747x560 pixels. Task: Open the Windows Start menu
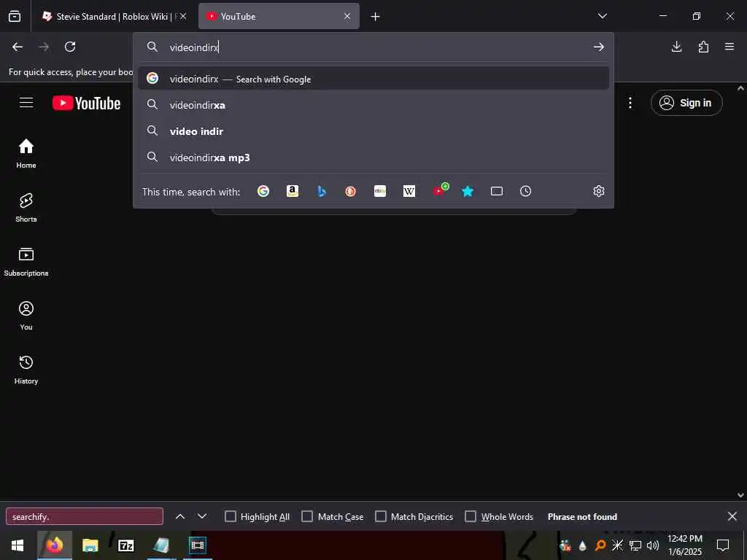(18, 545)
